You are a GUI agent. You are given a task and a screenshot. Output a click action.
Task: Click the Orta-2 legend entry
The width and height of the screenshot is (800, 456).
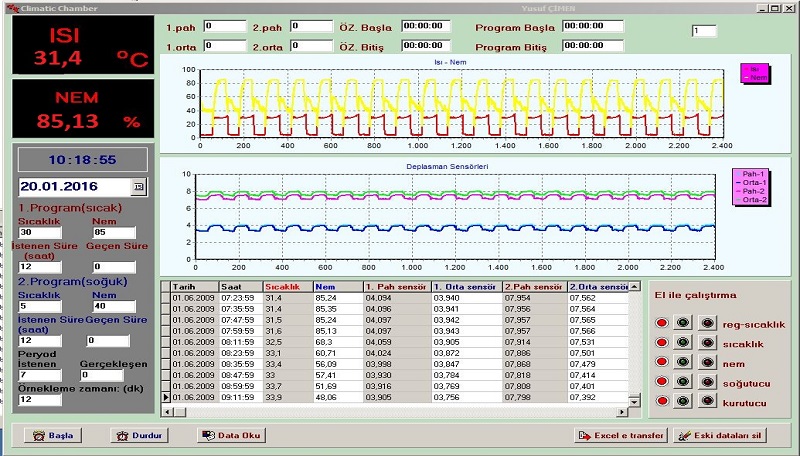pos(751,200)
